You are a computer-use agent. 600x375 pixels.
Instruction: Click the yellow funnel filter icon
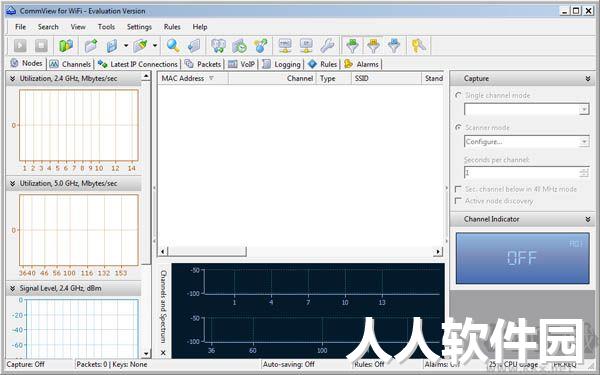pyautogui.click(x=373, y=46)
